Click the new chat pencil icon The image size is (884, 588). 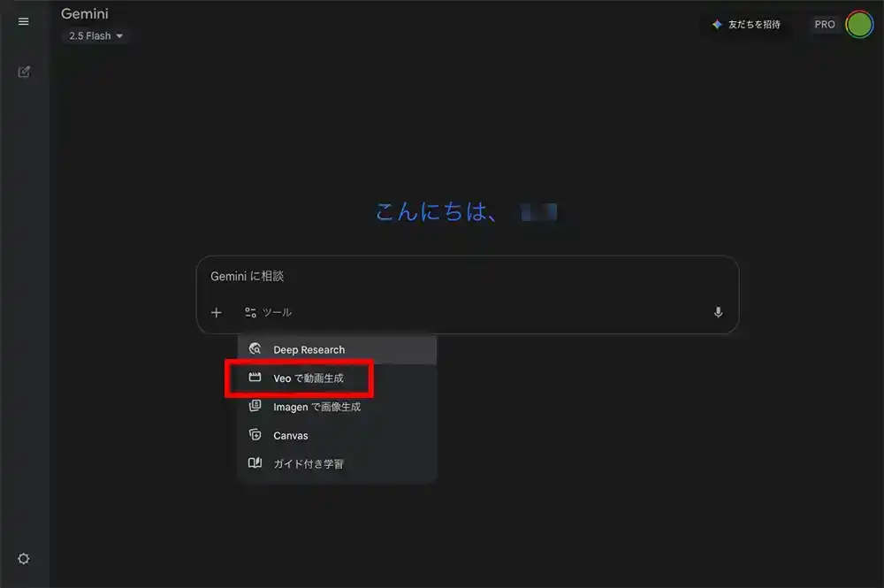(24, 72)
